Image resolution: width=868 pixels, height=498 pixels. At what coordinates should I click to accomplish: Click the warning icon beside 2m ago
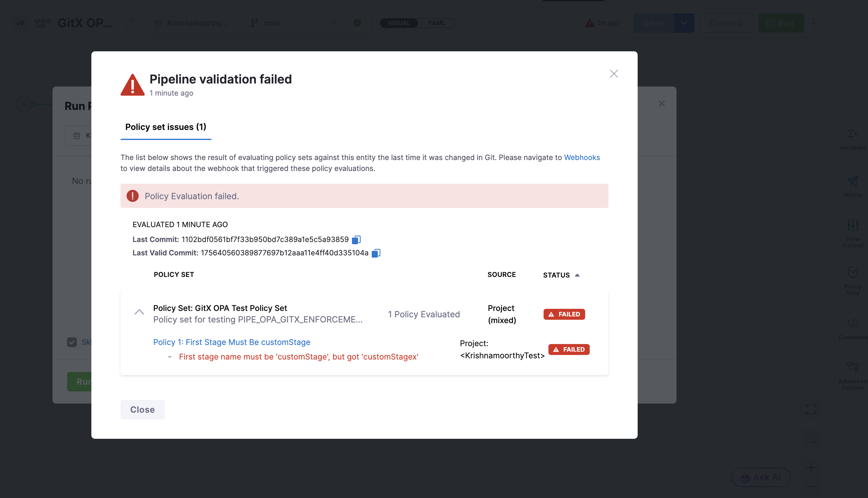point(590,23)
